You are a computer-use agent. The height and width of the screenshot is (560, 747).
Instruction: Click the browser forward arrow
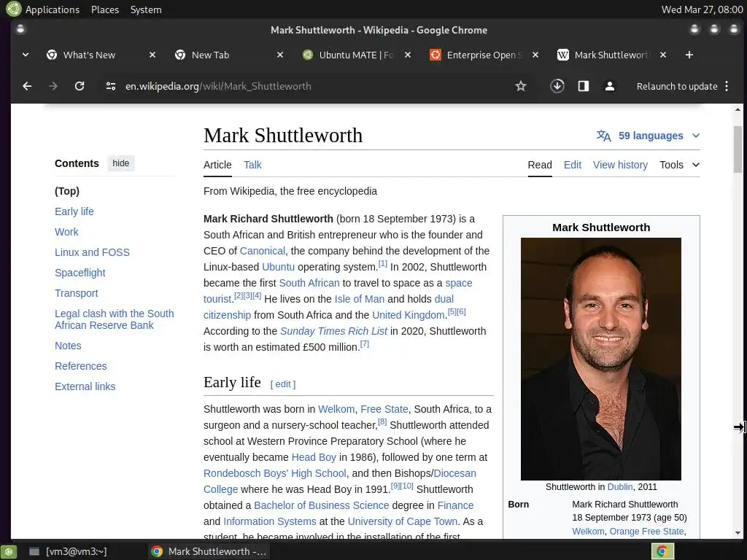click(x=53, y=86)
